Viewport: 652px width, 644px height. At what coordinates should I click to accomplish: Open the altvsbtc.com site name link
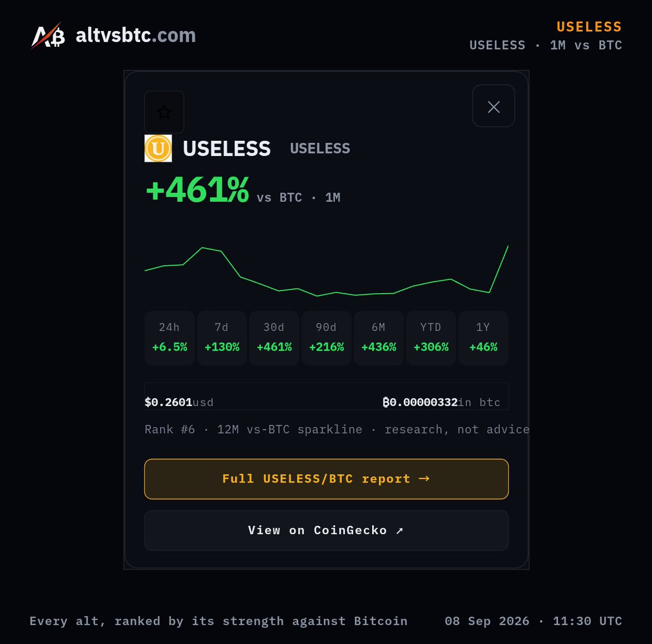[x=136, y=36]
